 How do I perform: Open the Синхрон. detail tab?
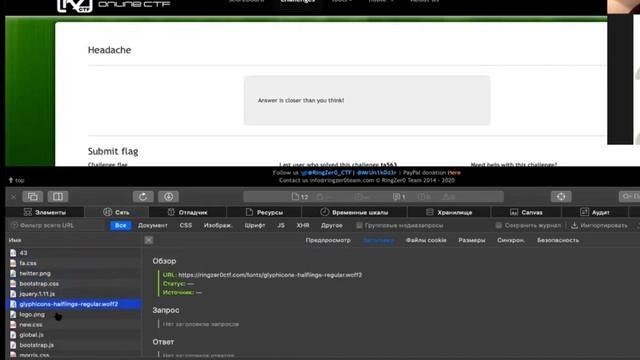coord(511,240)
